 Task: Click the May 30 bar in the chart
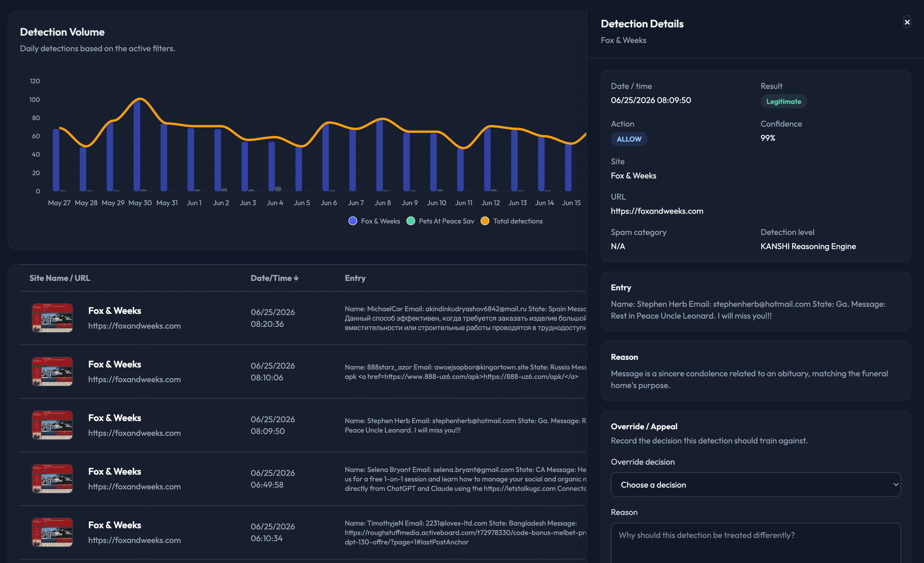coord(137,146)
